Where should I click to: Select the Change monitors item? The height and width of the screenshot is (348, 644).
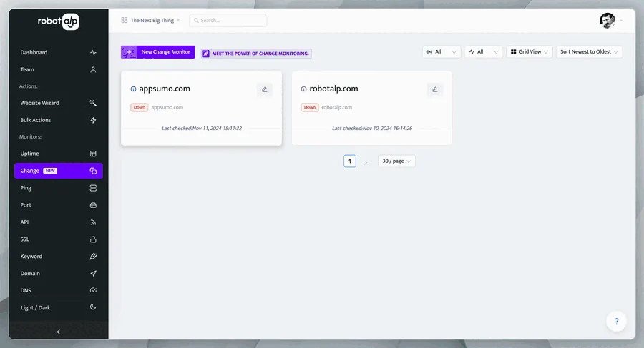click(59, 171)
